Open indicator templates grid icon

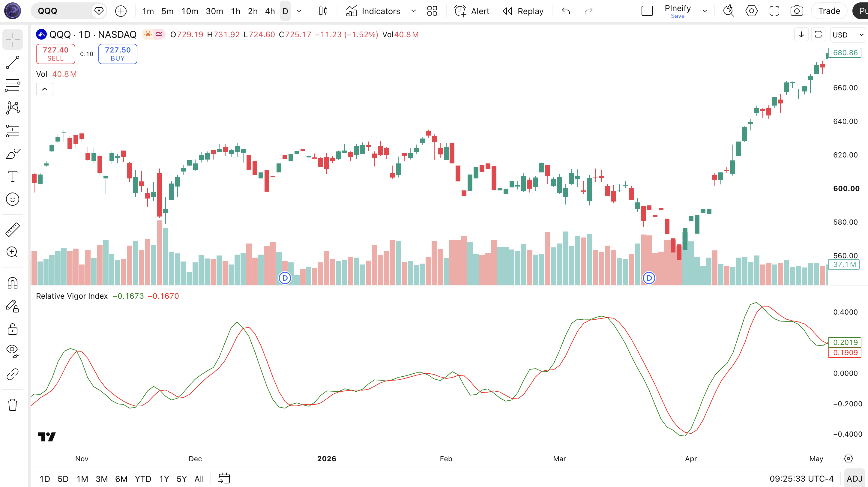(432, 11)
